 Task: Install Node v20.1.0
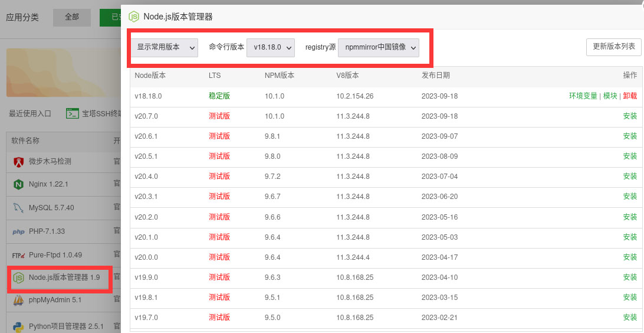tap(630, 237)
